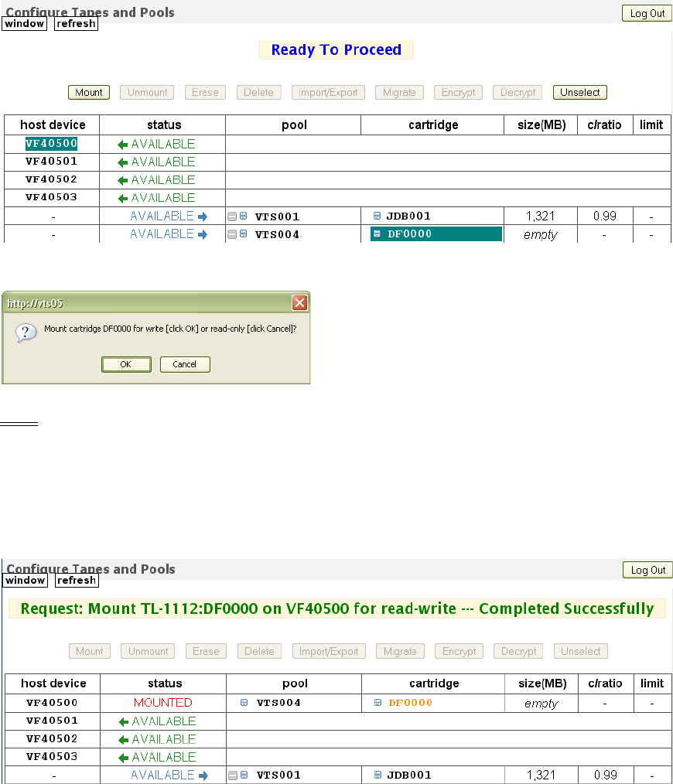This screenshot has width=673, height=784.
Task: Click pool icon beside VTS004 in MOUNTED row
Action: (244, 703)
